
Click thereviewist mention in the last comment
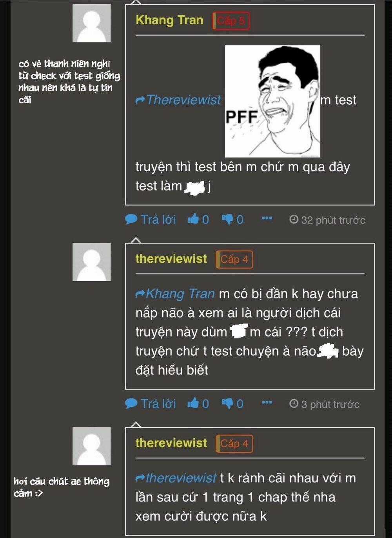[x=180, y=478]
